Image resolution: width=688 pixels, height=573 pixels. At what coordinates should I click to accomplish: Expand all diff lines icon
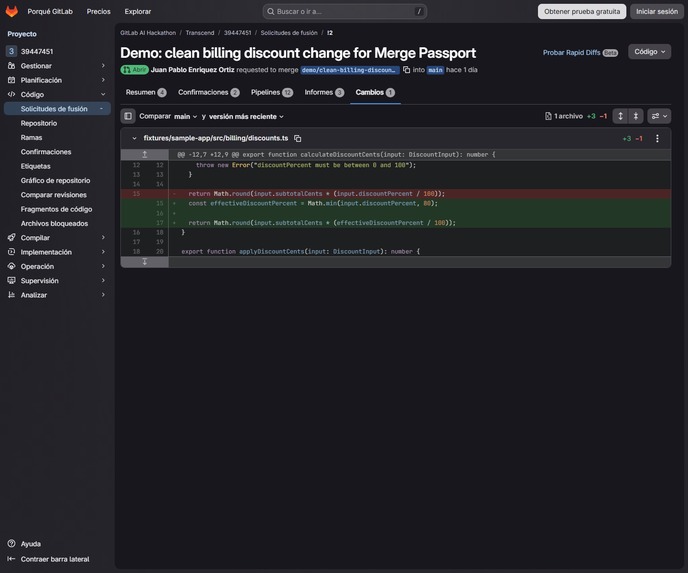tap(620, 116)
